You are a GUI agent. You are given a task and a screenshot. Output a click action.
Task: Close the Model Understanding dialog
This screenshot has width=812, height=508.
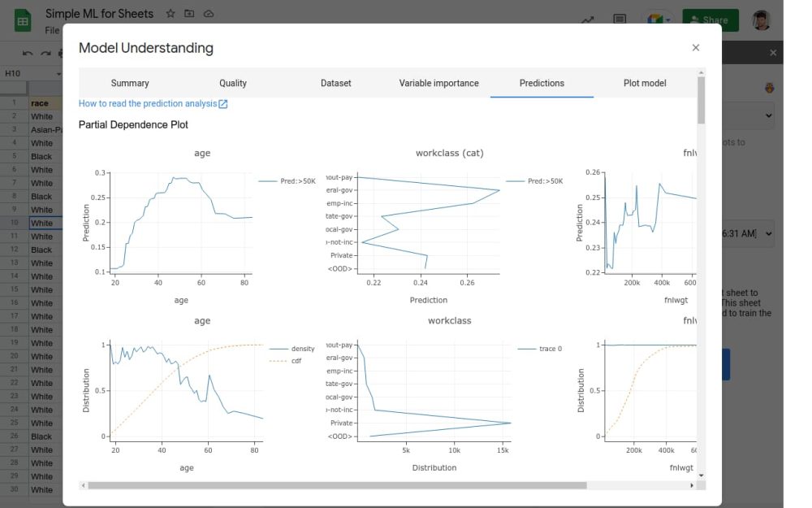(x=695, y=48)
